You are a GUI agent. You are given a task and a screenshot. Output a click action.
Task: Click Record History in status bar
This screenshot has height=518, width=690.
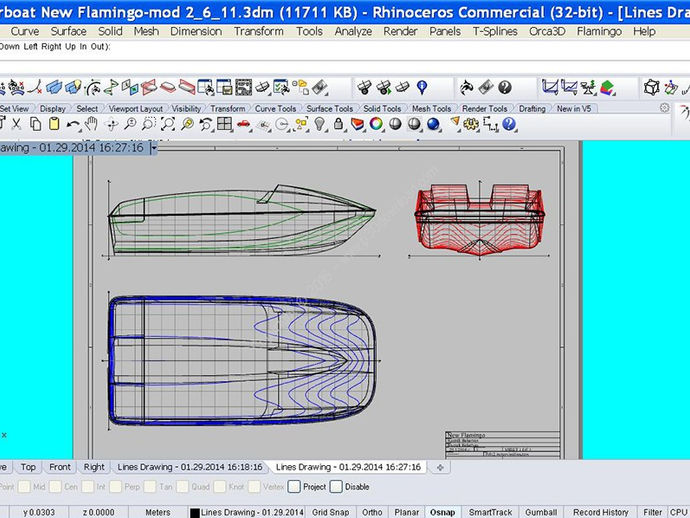(x=600, y=512)
